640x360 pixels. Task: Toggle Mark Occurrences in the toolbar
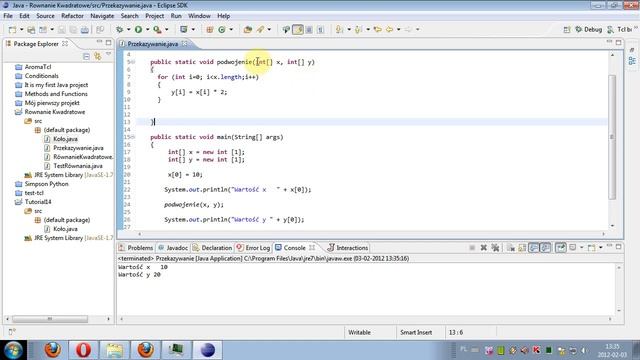pyautogui.click(x=298, y=29)
